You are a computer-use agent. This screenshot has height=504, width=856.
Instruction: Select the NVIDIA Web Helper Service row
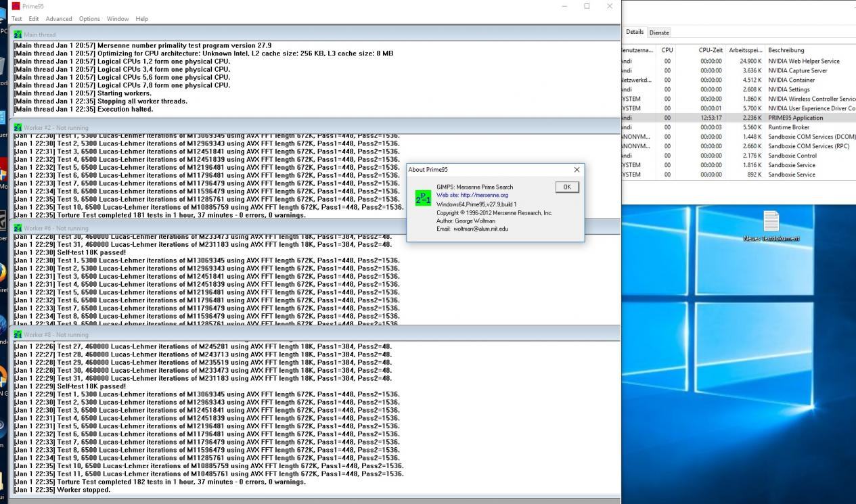click(x=738, y=61)
